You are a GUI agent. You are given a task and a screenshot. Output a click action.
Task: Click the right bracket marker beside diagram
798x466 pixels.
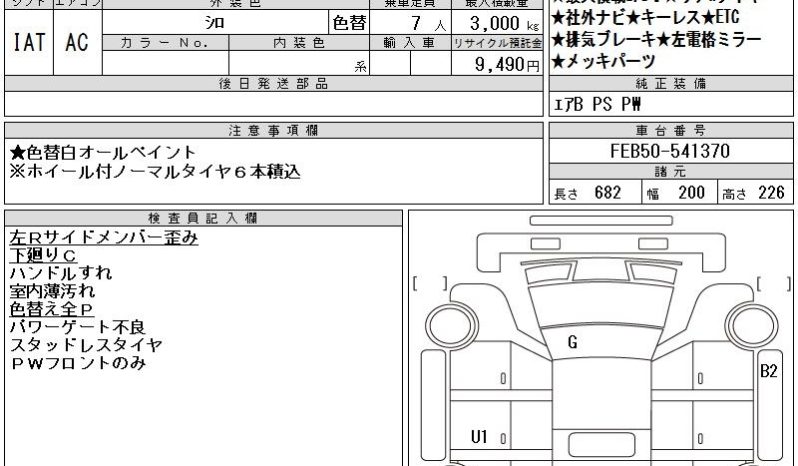pyautogui.click(x=774, y=284)
